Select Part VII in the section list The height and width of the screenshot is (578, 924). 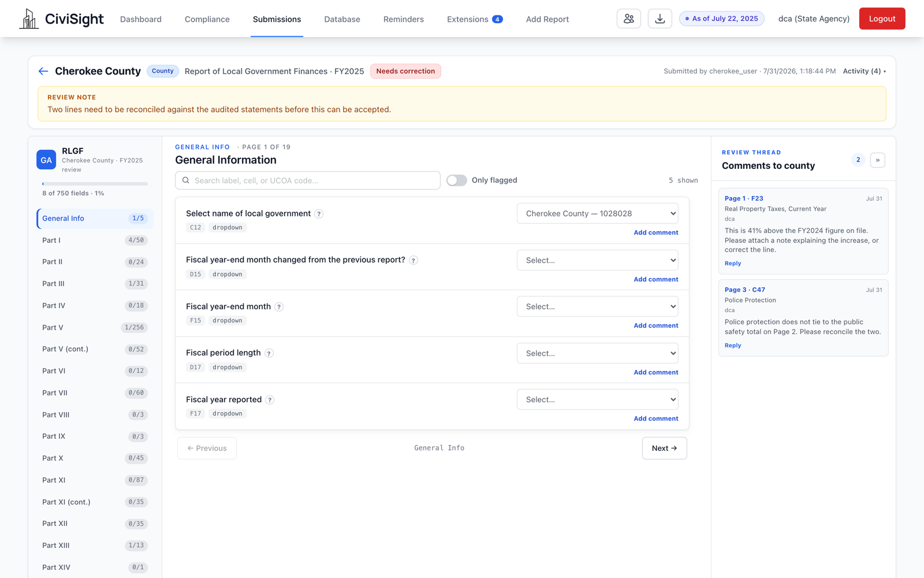pyautogui.click(x=95, y=393)
